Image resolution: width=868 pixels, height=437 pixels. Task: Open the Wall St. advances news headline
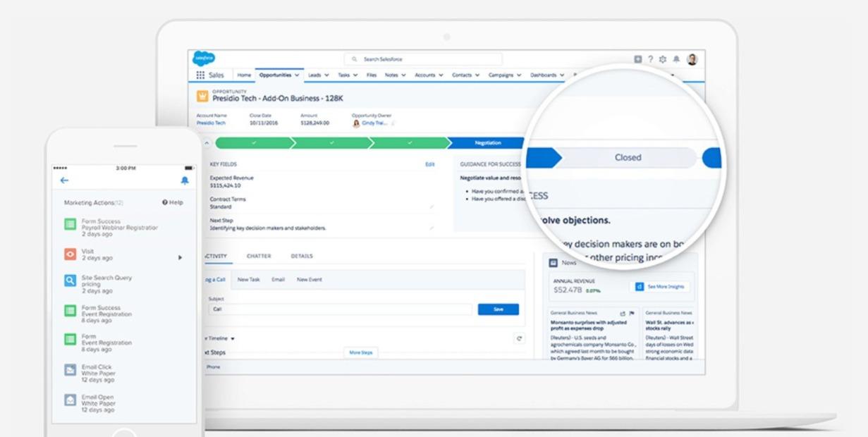670,325
